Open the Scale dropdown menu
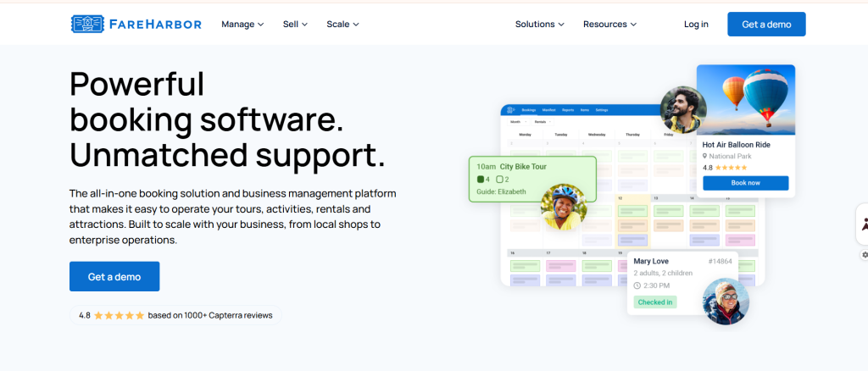868x371 pixels. click(x=342, y=25)
